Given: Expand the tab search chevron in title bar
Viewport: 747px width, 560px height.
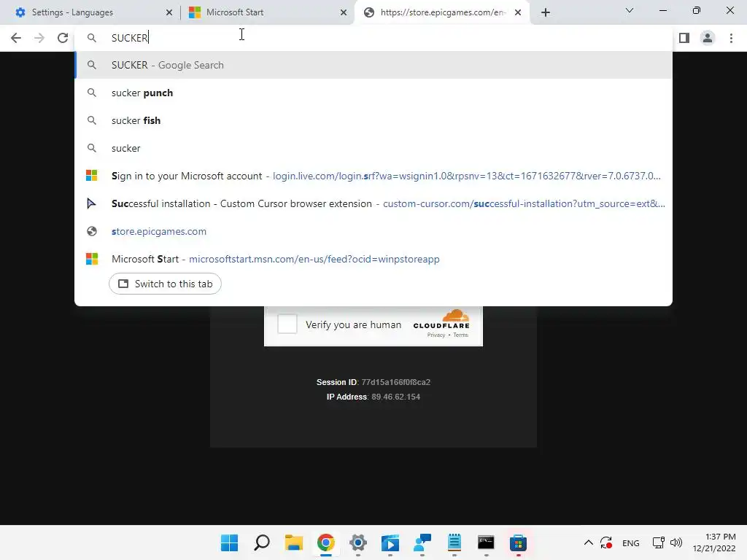Looking at the screenshot, I should coord(630,10).
